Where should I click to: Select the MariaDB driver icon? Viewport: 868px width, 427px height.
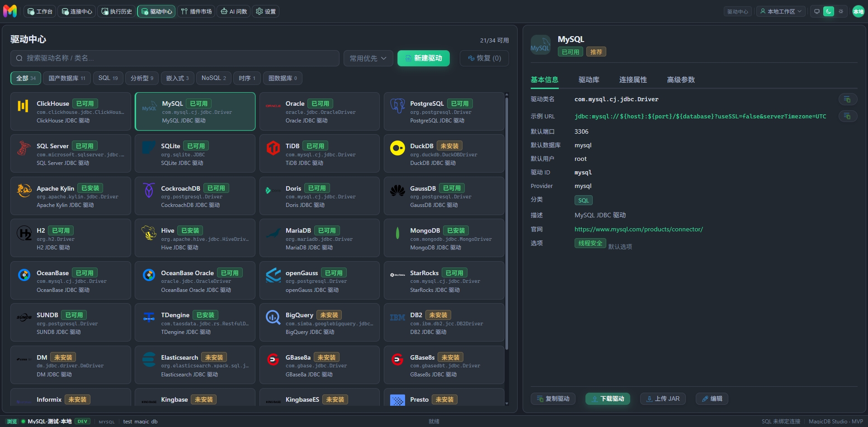(273, 233)
